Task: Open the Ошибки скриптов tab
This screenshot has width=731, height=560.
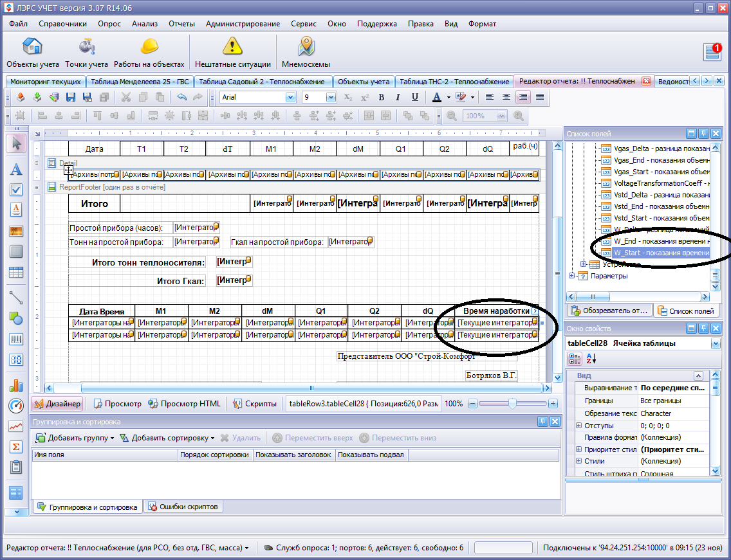Action: (183, 507)
